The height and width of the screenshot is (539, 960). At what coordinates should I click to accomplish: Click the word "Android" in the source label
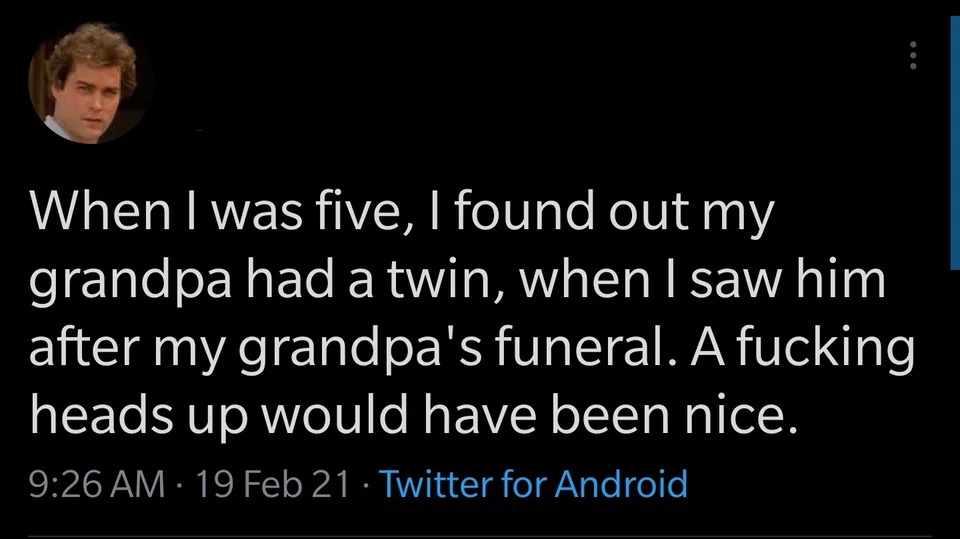pyautogui.click(x=621, y=484)
